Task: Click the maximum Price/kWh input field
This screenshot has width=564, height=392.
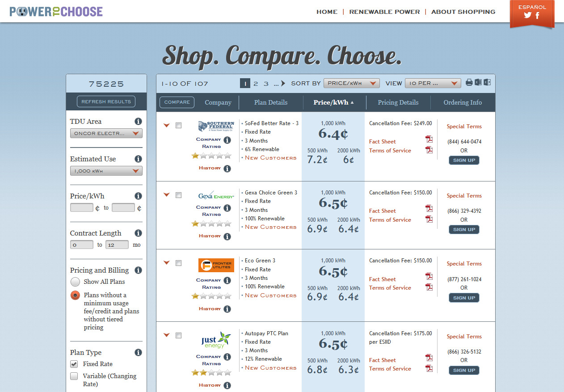Action: point(123,208)
